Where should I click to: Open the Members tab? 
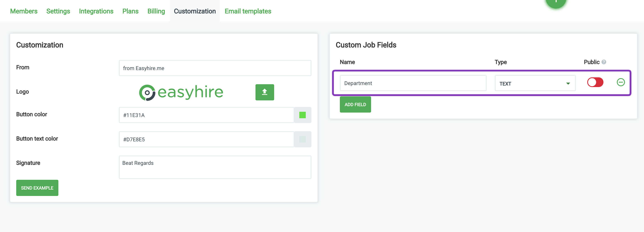pyautogui.click(x=24, y=11)
